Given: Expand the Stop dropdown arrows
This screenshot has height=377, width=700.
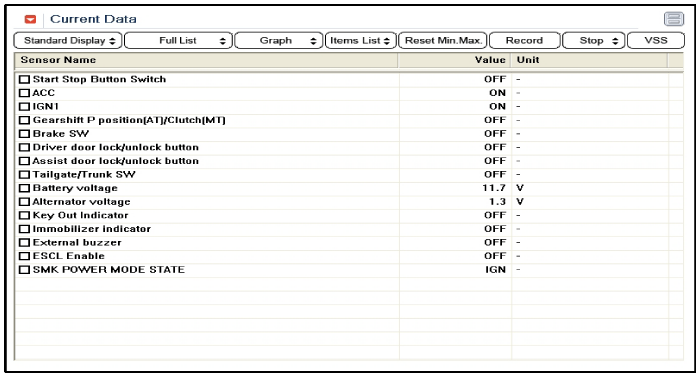Looking at the screenshot, I should click(x=615, y=41).
